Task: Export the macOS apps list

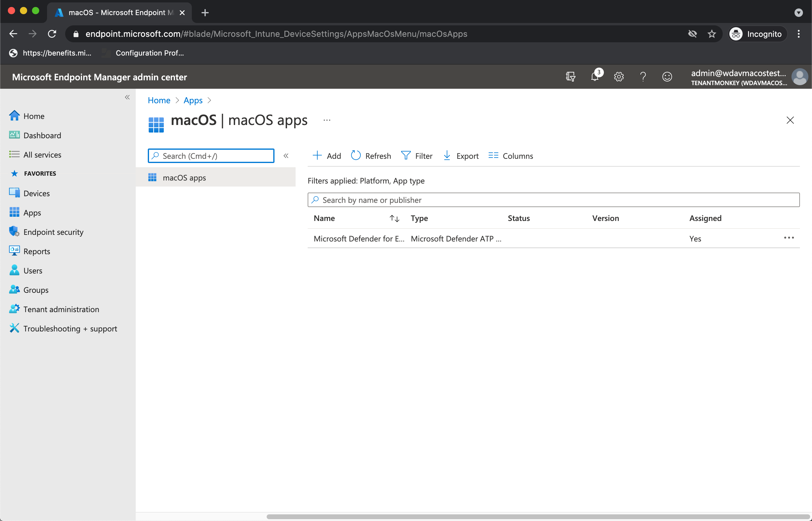Action: [x=461, y=156]
